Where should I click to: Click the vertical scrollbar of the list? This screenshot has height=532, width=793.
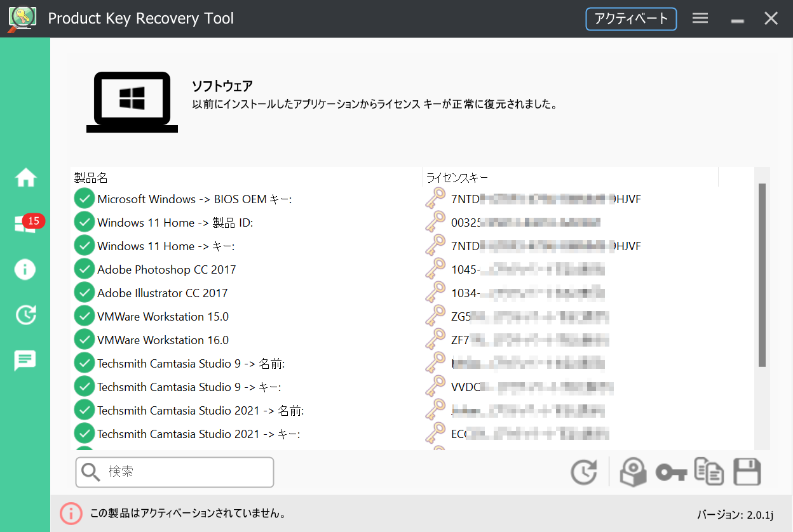click(x=762, y=275)
